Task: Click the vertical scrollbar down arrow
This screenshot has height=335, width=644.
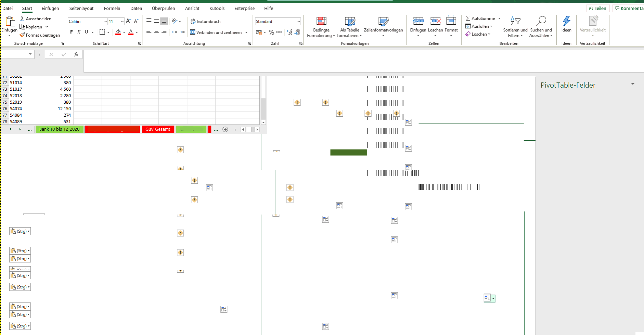Action: tap(263, 122)
